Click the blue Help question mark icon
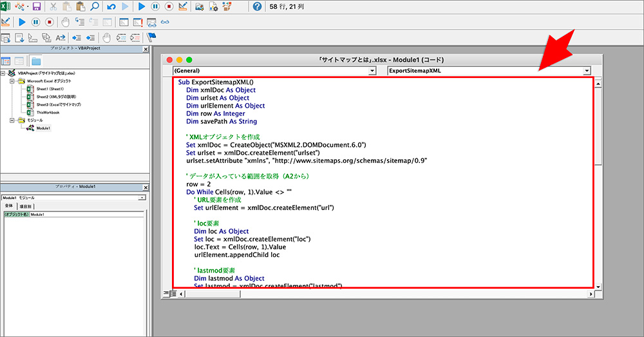644x337 pixels. click(x=257, y=6)
